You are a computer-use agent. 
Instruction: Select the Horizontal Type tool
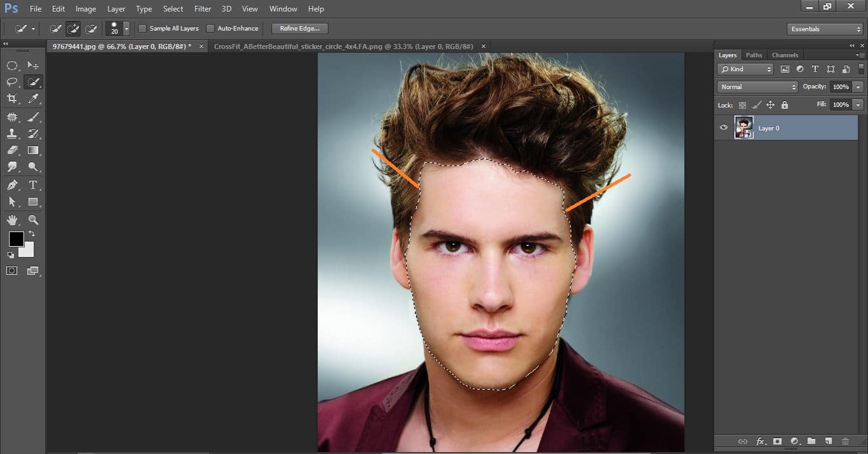(33, 185)
